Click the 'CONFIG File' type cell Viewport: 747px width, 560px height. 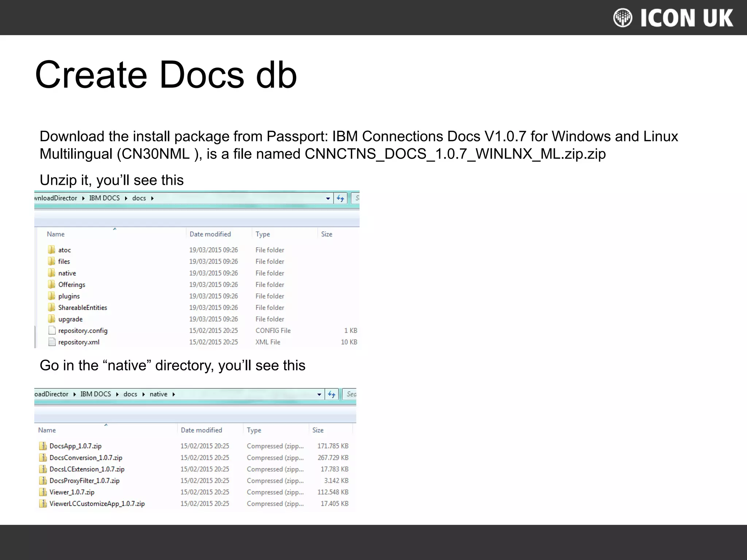(x=273, y=331)
